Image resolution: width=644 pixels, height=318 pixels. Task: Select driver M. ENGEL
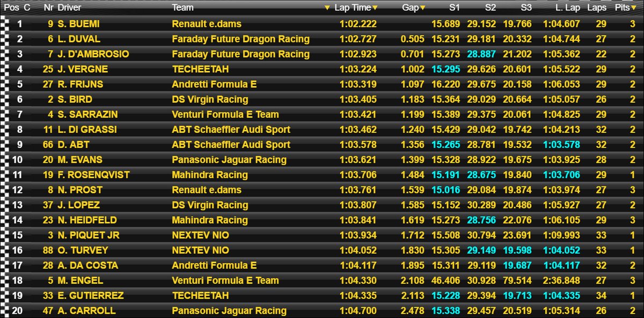[80, 280]
